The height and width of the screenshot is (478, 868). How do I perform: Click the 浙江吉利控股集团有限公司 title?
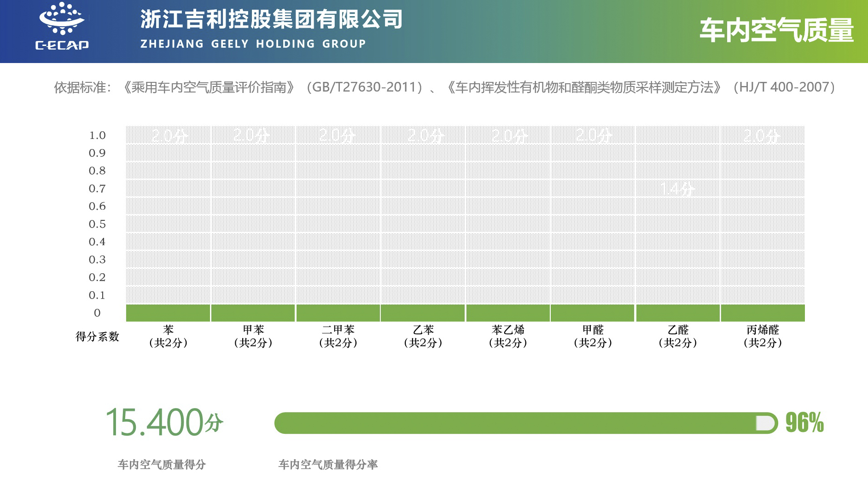click(272, 19)
